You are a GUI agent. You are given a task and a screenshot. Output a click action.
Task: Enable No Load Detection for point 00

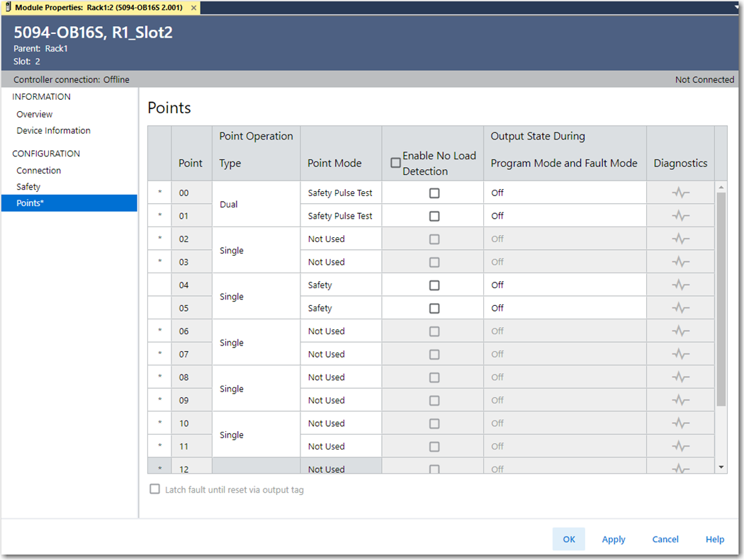click(434, 193)
